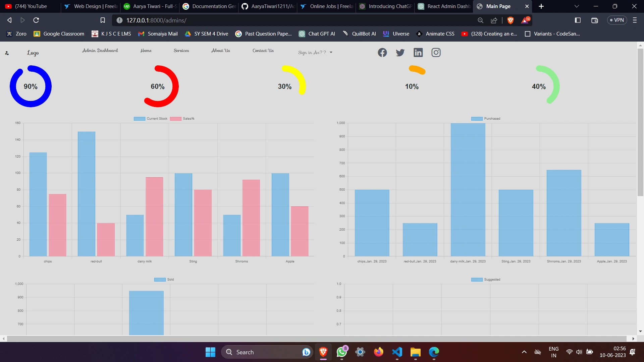
Task: Toggle Current Stock dataset legend
Action: 151,119
